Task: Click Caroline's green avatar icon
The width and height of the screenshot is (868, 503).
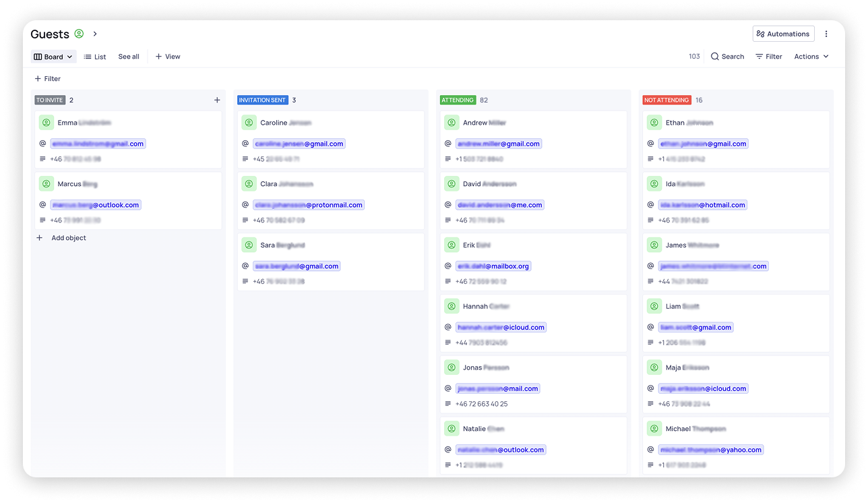Action: pos(249,123)
